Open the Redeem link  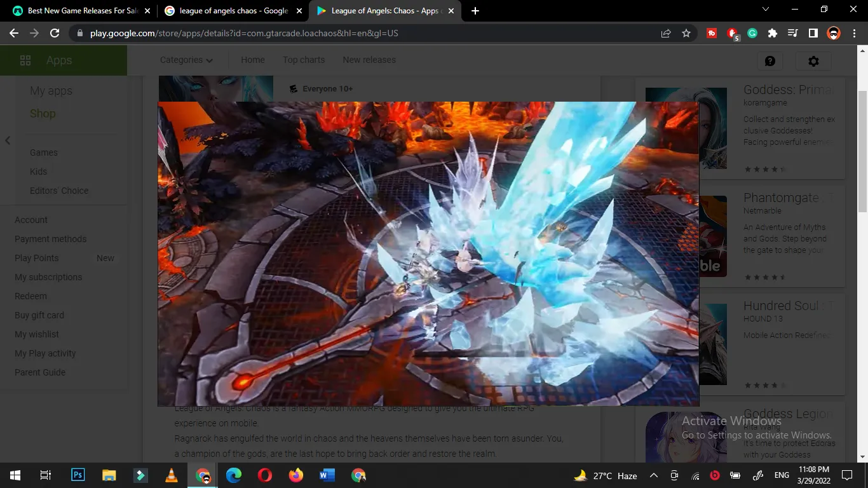[31, 296]
